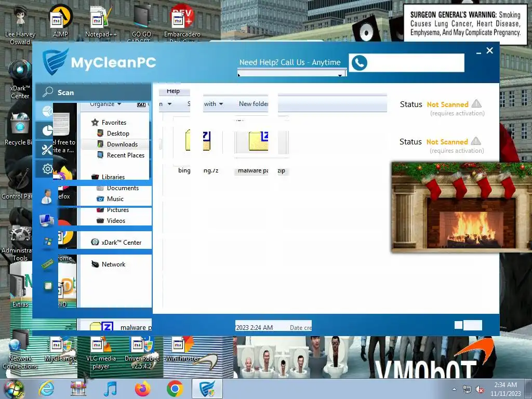Click the blue phone call icon

(x=360, y=63)
